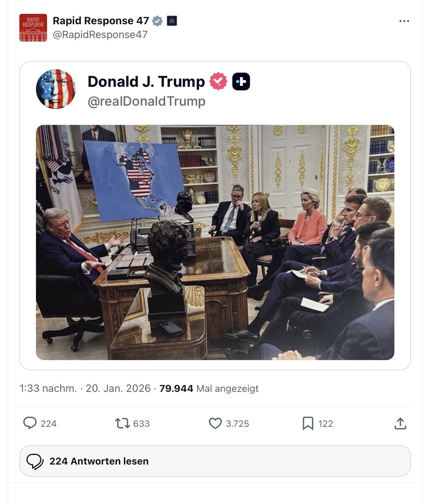Click the reply speech bubble icon
430x504 pixels.
(x=30, y=423)
